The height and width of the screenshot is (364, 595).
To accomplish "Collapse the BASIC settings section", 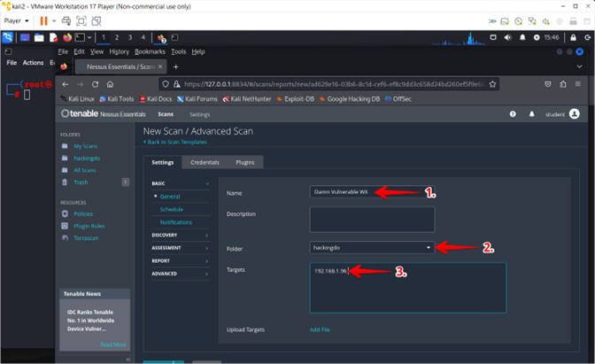I will [x=181, y=183].
